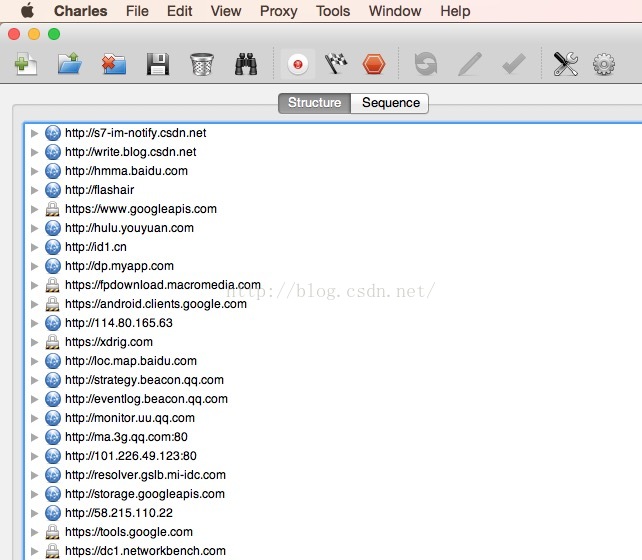
Task: Select the http://loc.map.baidu.com row
Action: [x=333, y=361]
